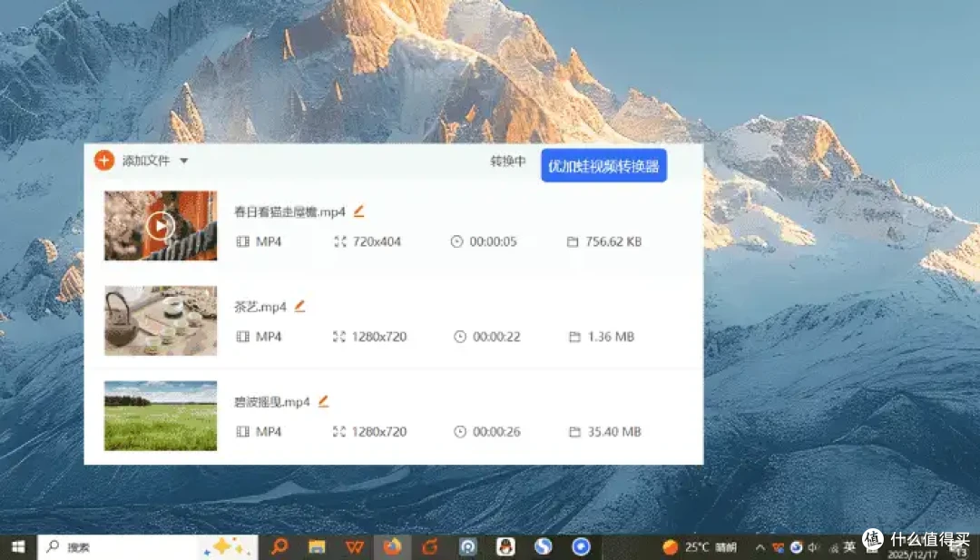Click the 1.36 MB file size
980x560 pixels.
click(612, 336)
